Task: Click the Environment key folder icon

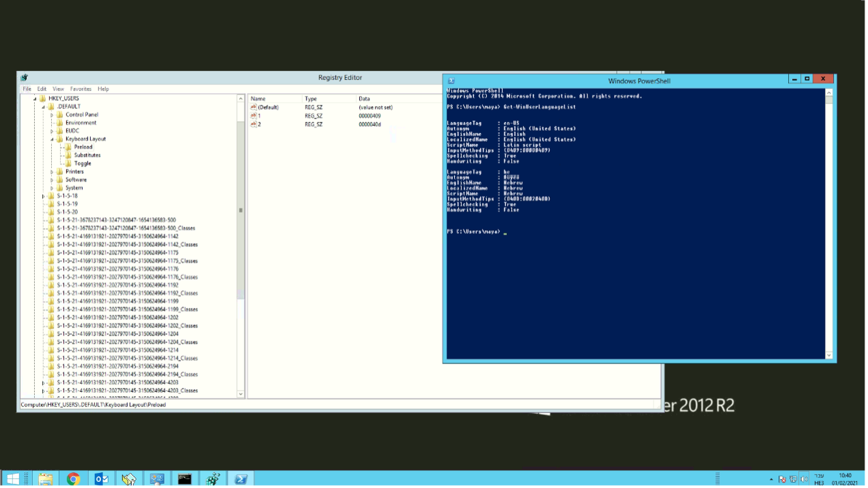Action: pos(60,123)
